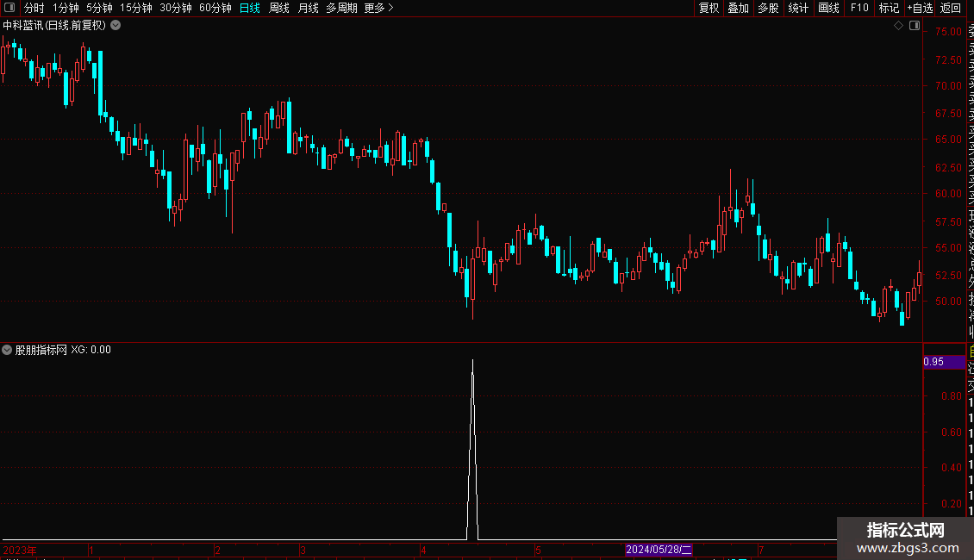Open the 多股 multi-stock view
Image resolution: width=974 pixels, height=560 pixels.
click(x=768, y=8)
